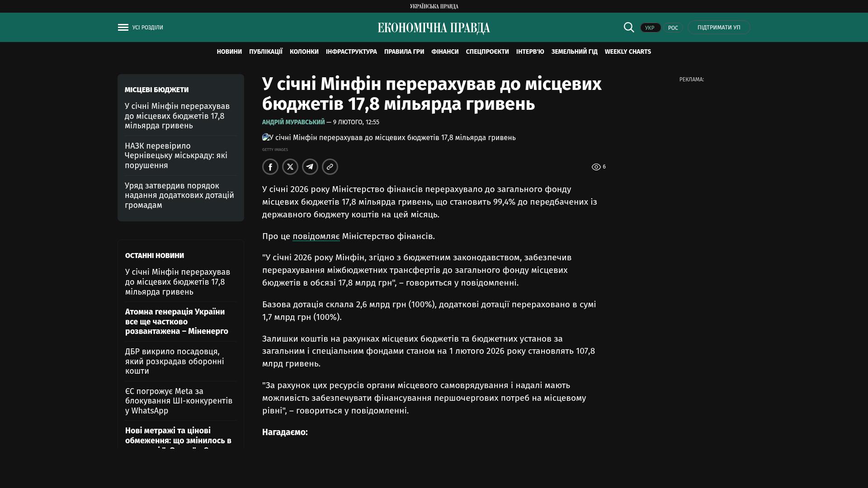
Task: Click the eye views counter icon
Action: 596,167
